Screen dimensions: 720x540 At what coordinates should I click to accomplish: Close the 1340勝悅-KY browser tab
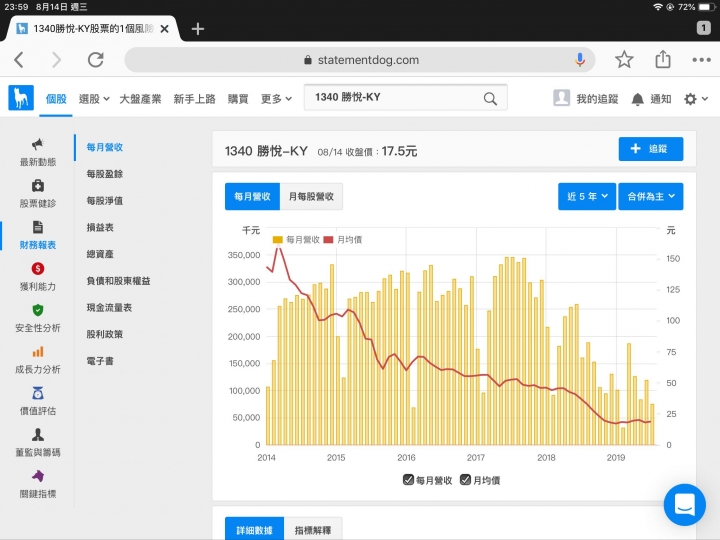(x=164, y=29)
